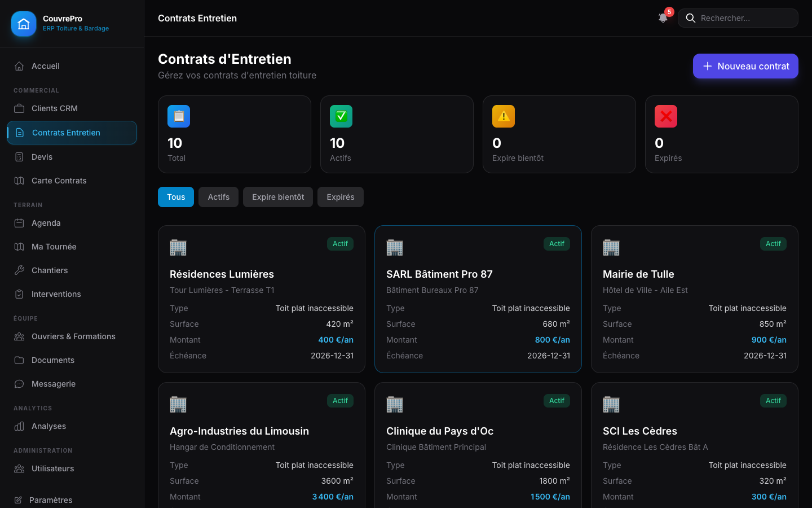Click the yellow warning Expire bientôt icon

[504, 116]
